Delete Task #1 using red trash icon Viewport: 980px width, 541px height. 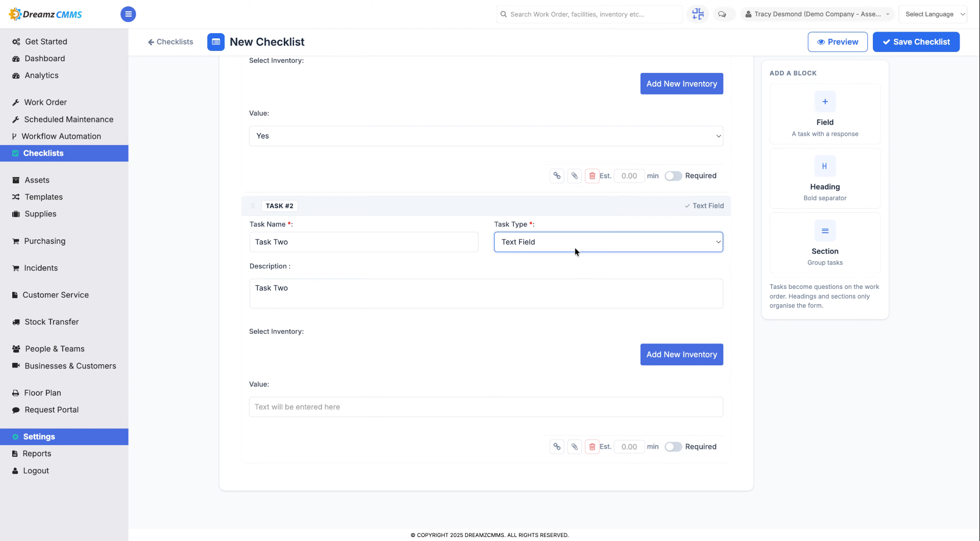pyautogui.click(x=592, y=176)
